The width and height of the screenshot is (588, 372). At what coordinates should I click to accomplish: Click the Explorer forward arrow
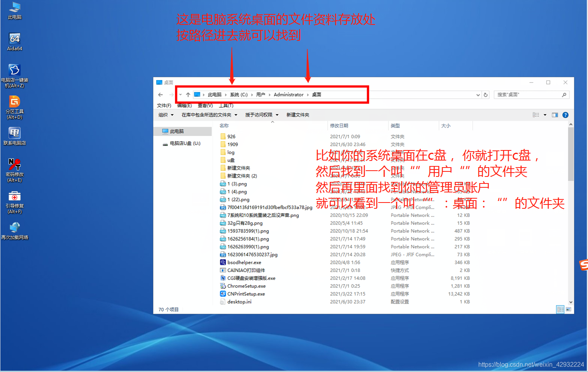(x=171, y=94)
